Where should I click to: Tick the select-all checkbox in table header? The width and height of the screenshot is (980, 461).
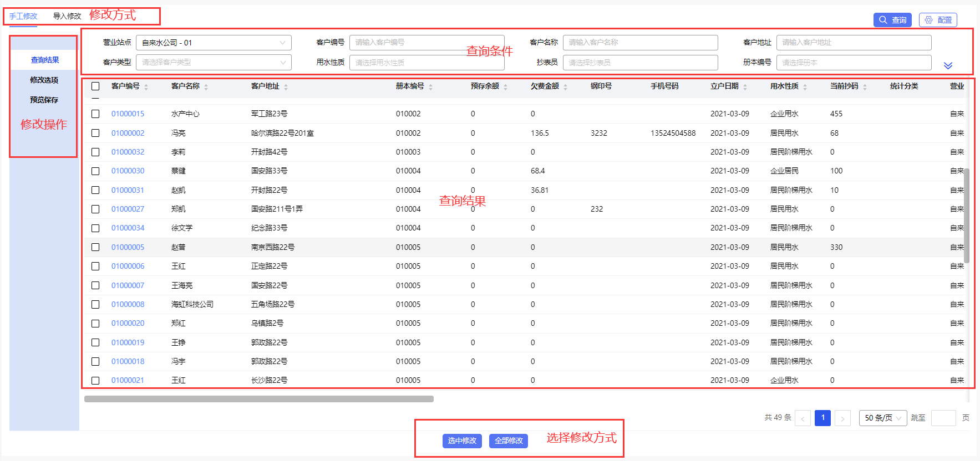tap(95, 86)
